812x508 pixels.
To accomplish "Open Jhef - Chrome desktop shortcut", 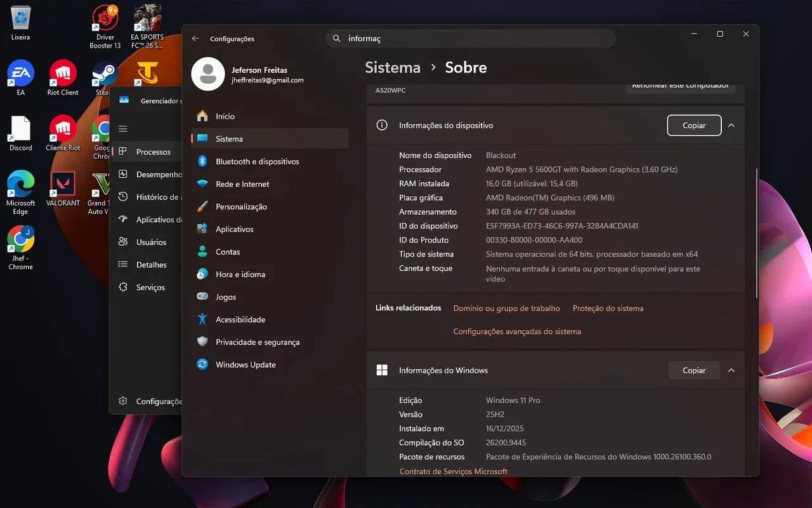I will point(20,248).
